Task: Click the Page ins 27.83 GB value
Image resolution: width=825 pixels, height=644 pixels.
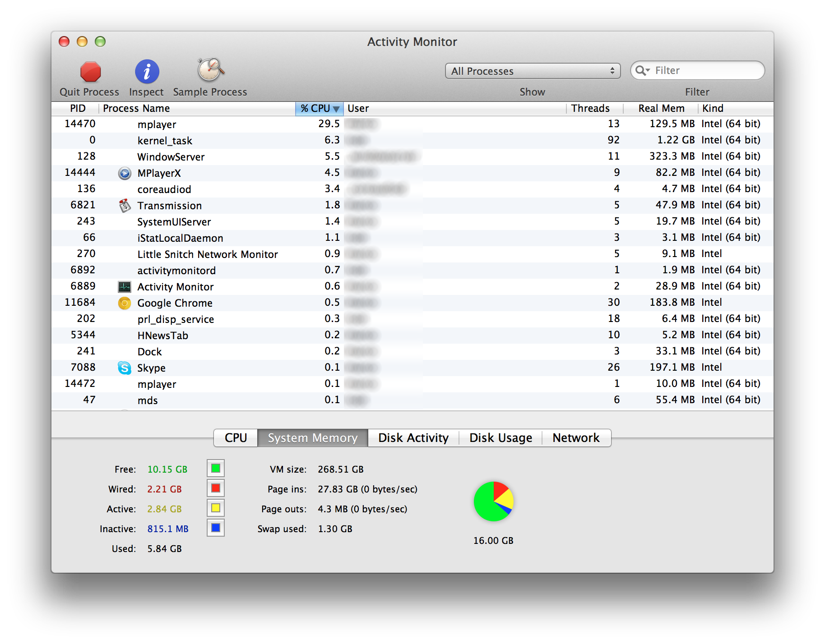Action: point(368,489)
